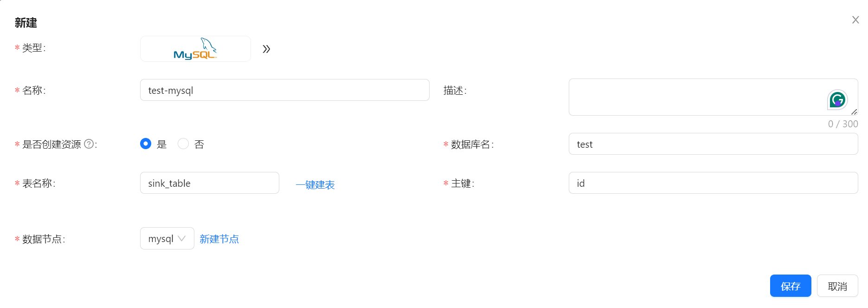Click the 数据库名 field containing test
This screenshot has height=308, width=868.
point(713,144)
